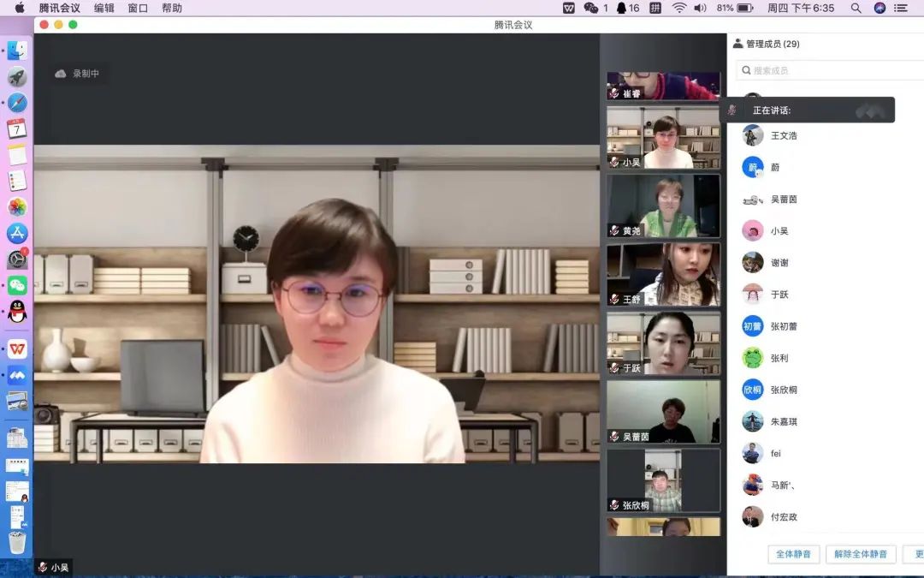Select 吴蕾茵's video thumbnail
This screenshot has height=578, width=924.
coord(664,412)
